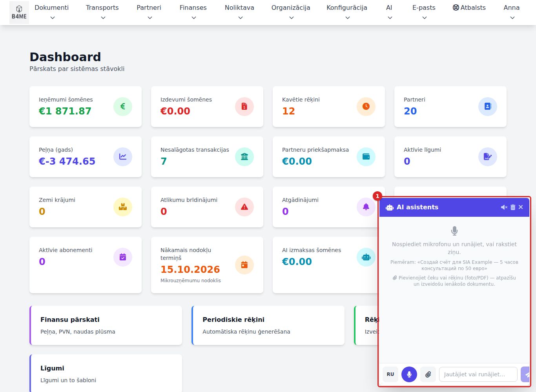
Task: Click the bell icon on Atgādinājumi card
Action: 366,207
